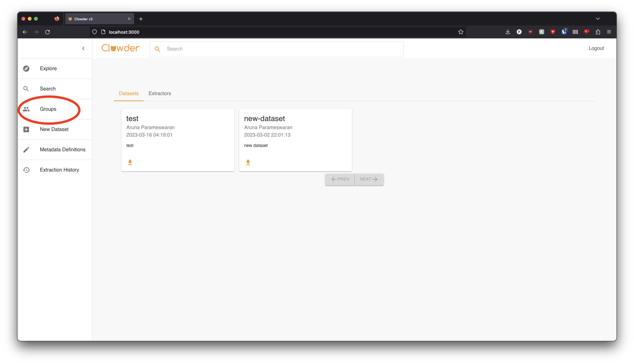Expand the browser tab list dropdown
The height and width of the screenshot is (364, 634).
click(x=597, y=19)
